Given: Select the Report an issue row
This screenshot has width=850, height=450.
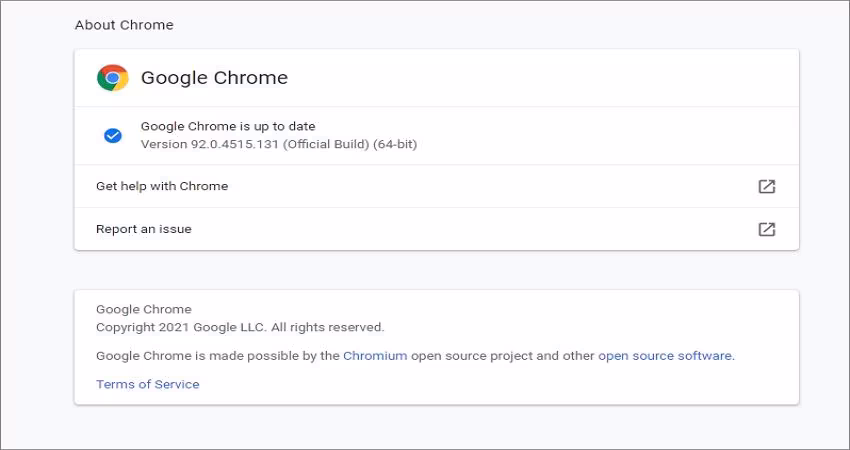Looking at the screenshot, I should coord(144,229).
